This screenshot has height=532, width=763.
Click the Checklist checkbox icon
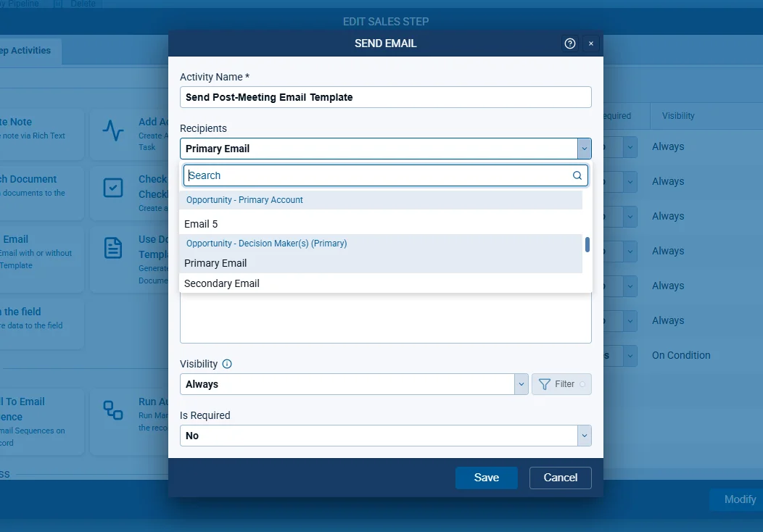[113, 188]
